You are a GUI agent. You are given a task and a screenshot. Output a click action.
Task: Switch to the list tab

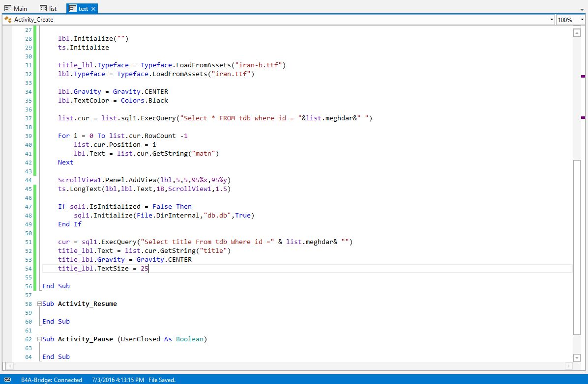53,8
